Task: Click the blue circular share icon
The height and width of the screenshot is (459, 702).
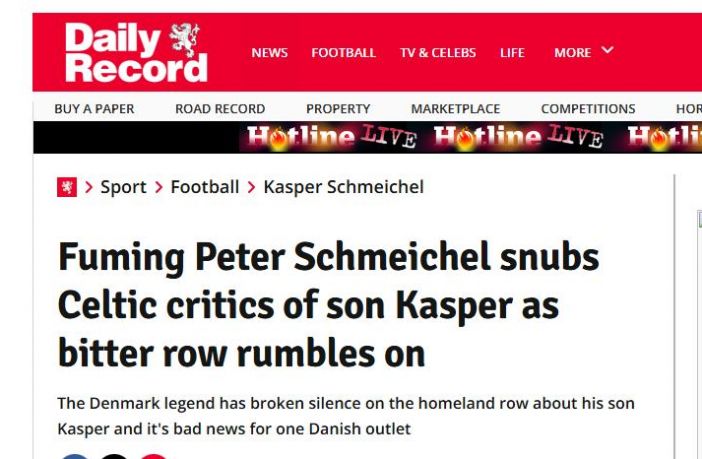Action: tap(75, 456)
